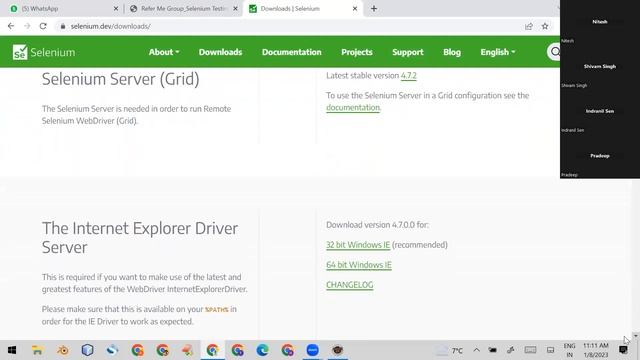Select Indranil Sen participant tile

tap(600, 111)
